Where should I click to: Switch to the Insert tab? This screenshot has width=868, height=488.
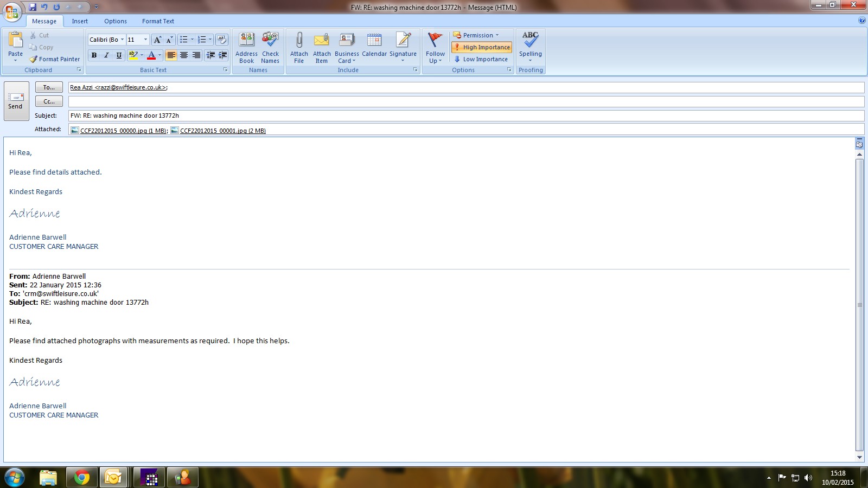pos(80,21)
